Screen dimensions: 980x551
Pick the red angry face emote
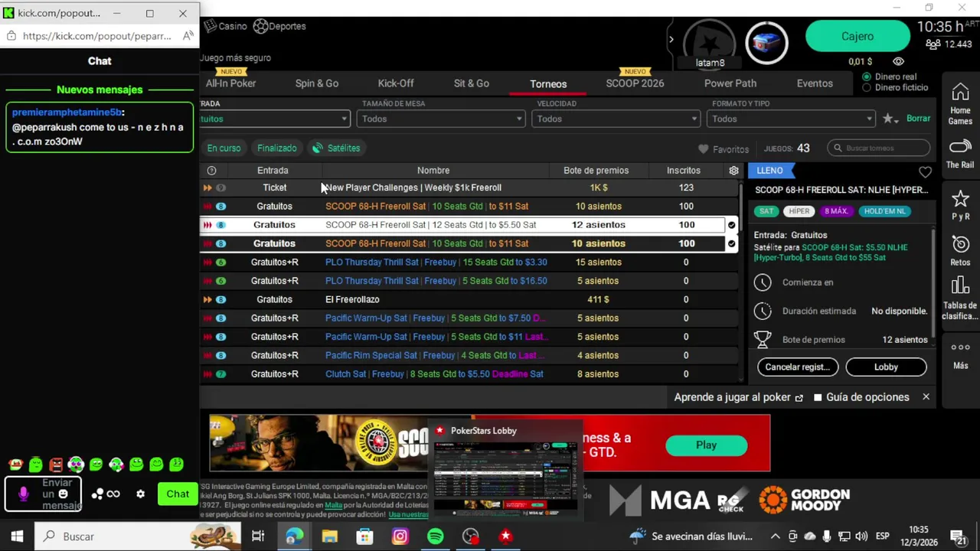click(56, 465)
